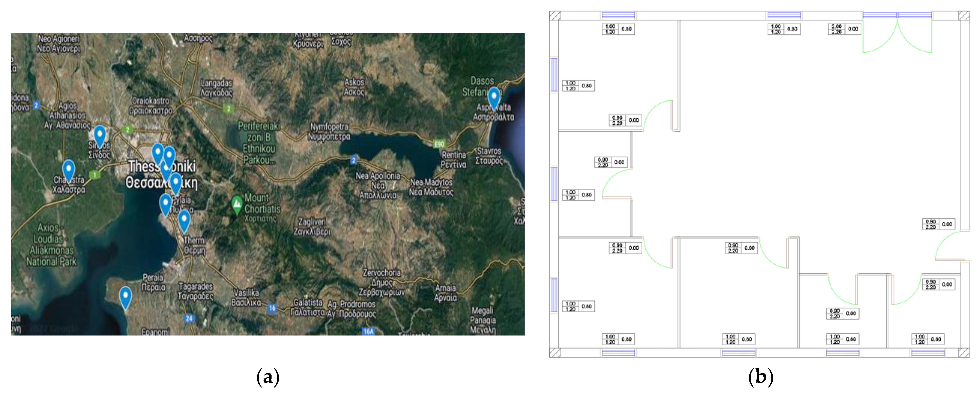The image size is (980, 395).
Task: Click the 16A road badge at bottom
Action: pyautogui.click(x=368, y=331)
